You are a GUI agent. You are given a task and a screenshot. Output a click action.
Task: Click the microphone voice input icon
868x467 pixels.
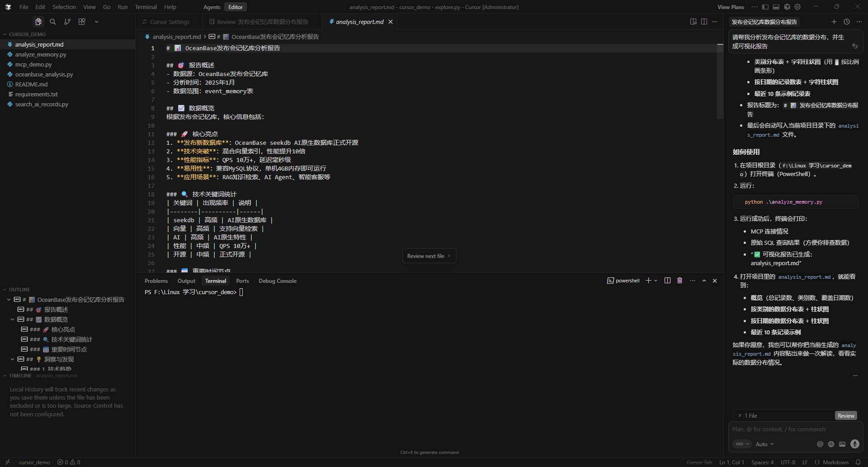coord(854,444)
